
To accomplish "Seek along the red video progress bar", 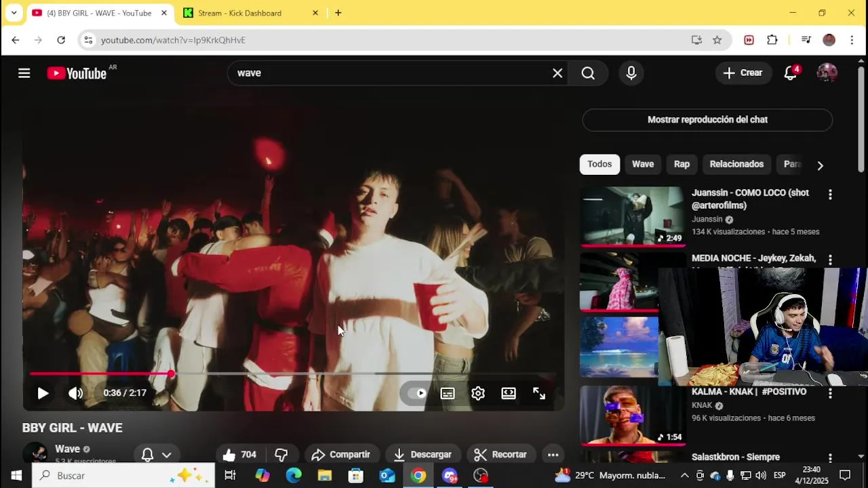I will tap(293, 373).
